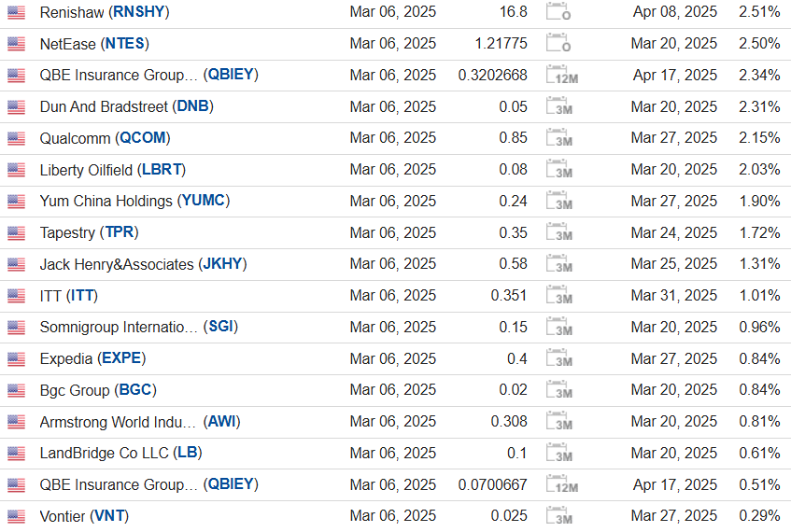This screenshot has width=791, height=532.
Task: Click the US flag beside Yum China Holdings
Action: point(16,202)
